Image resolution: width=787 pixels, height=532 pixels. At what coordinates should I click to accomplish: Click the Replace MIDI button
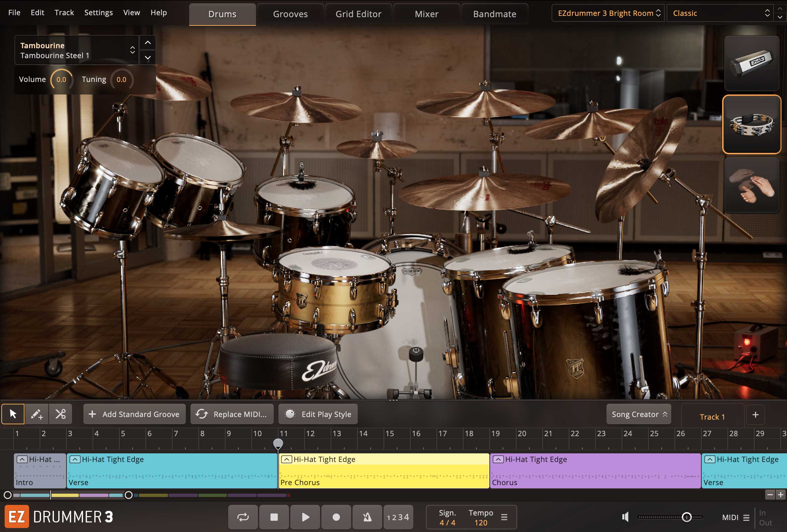[x=232, y=414]
